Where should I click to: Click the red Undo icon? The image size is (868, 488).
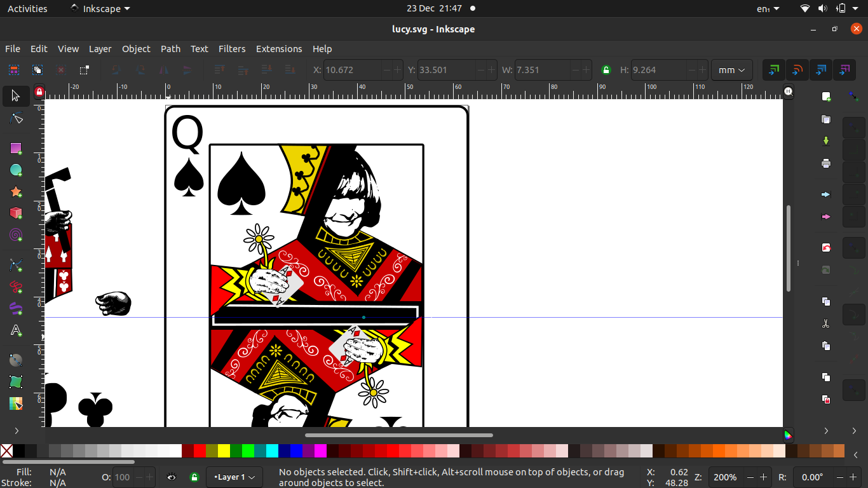point(826,247)
